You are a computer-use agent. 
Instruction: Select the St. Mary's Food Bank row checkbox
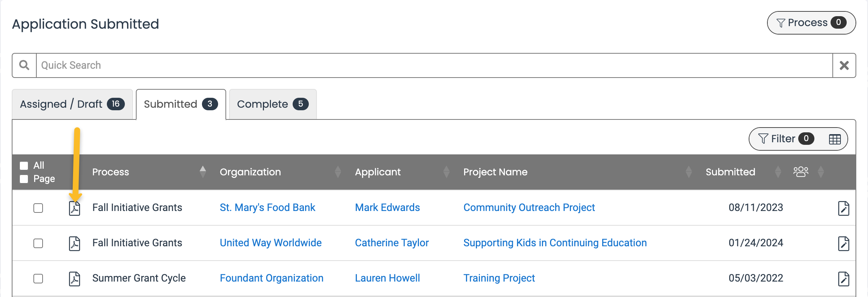coord(38,208)
